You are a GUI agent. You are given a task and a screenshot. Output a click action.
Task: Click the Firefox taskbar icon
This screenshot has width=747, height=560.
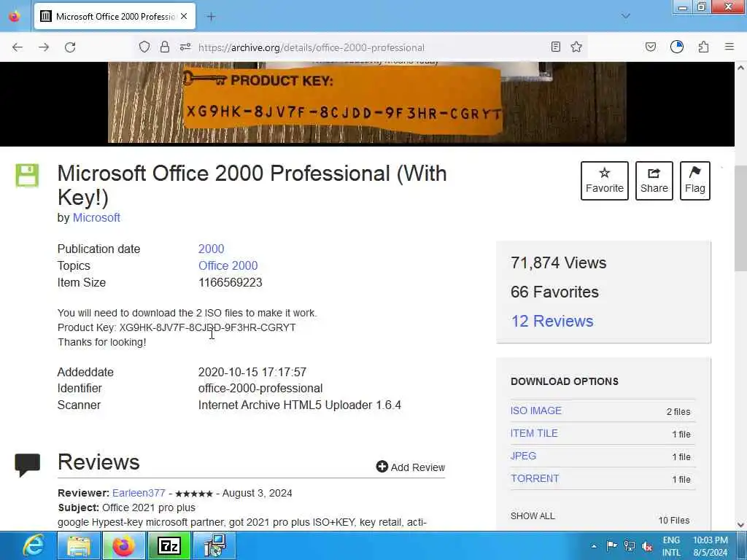coord(123,545)
